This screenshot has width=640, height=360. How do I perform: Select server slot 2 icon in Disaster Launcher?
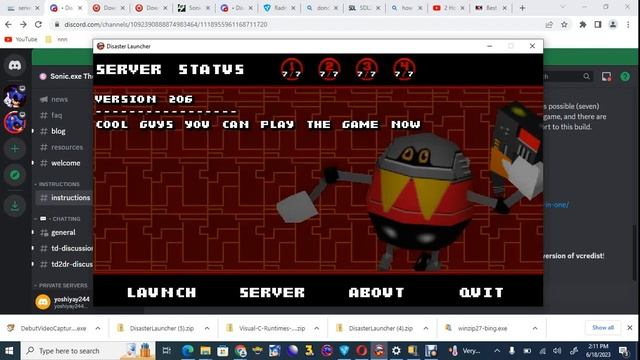[x=329, y=69]
